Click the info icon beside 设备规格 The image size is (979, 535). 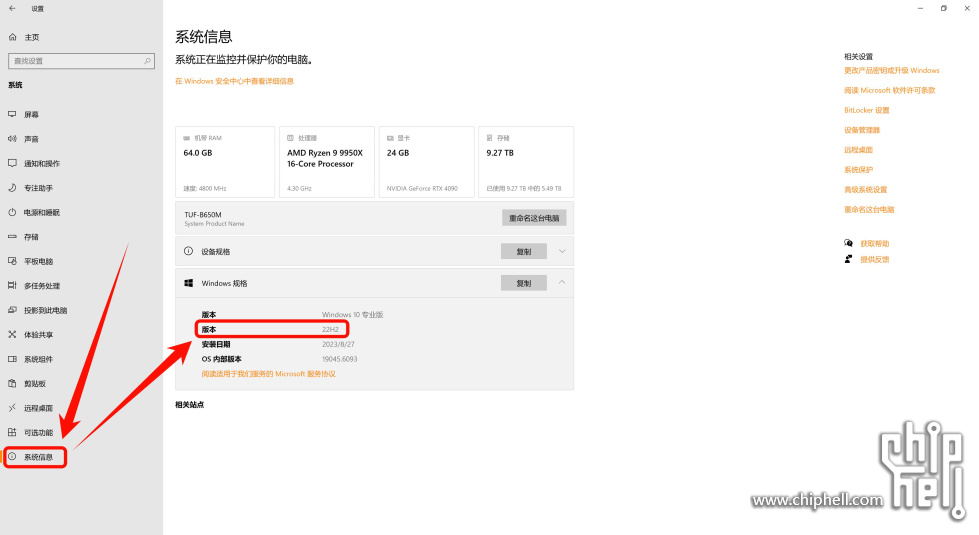[188, 251]
